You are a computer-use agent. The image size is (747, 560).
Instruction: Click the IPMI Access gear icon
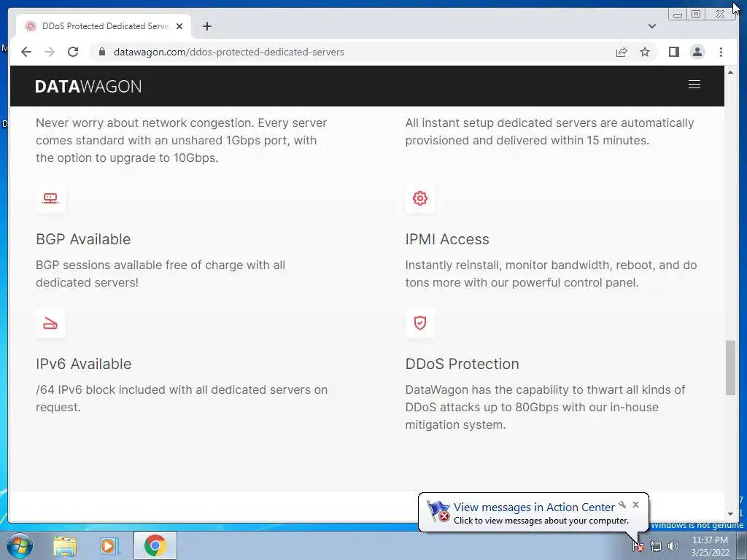click(x=419, y=198)
